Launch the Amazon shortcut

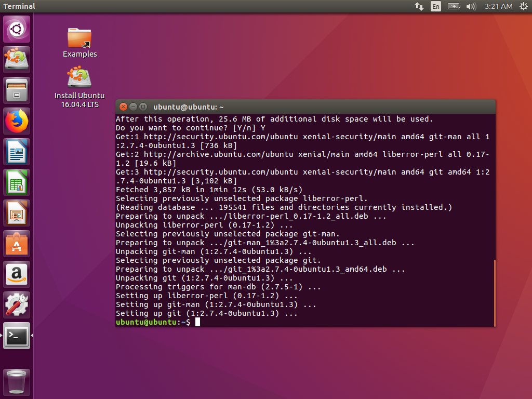coord(16,274)
